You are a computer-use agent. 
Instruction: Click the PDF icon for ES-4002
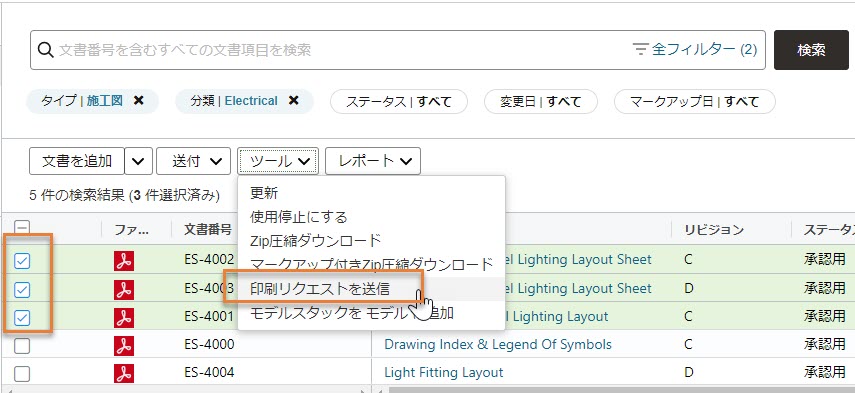pos(124,261)
